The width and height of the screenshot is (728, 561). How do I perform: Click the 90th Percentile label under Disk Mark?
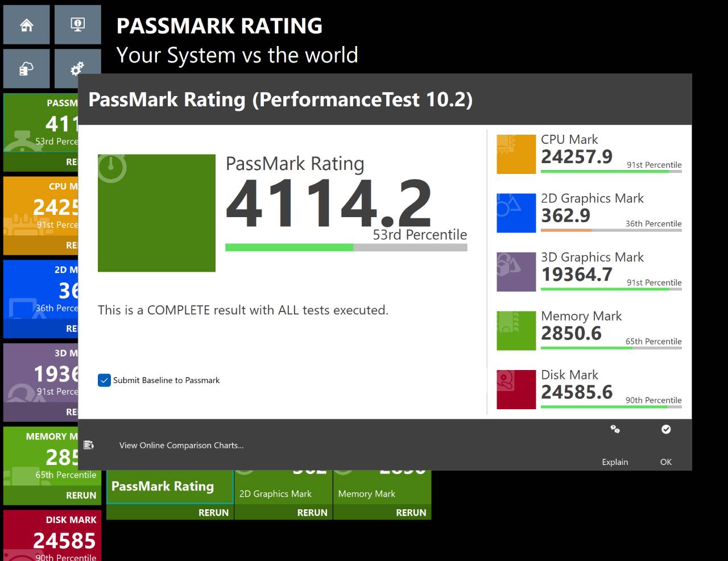tap(653, 400)
